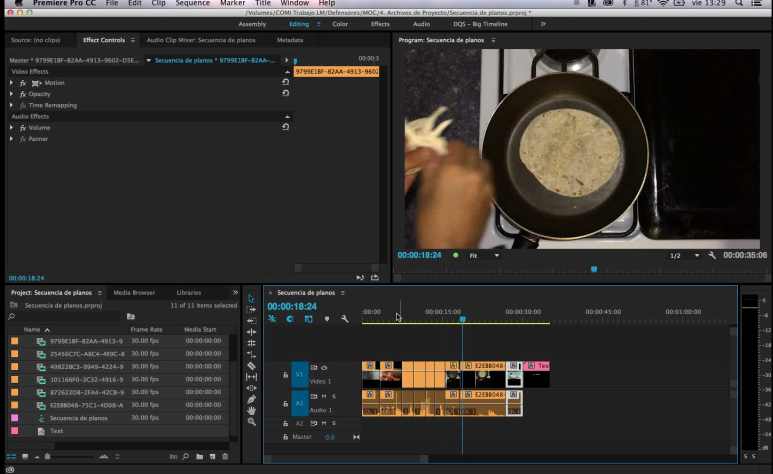Screen dimensions: 773x474
Task: Click Automate to Sequence icon
Action: tap(173, 457)
